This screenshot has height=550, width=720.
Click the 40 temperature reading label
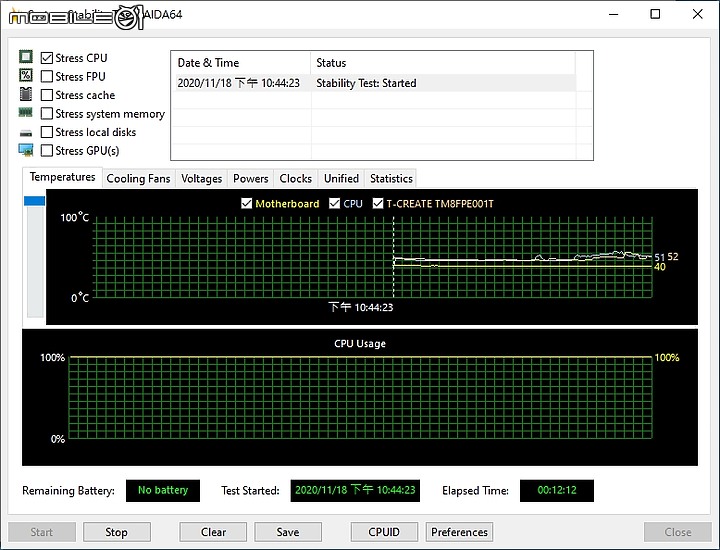tap(660, 267)
